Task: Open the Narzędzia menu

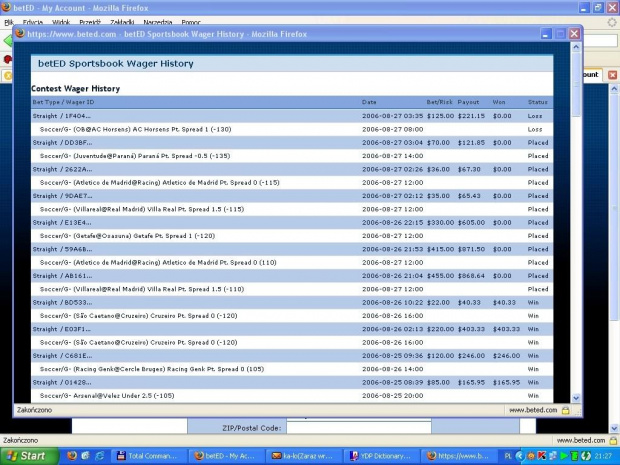Action: coord(158,21)
